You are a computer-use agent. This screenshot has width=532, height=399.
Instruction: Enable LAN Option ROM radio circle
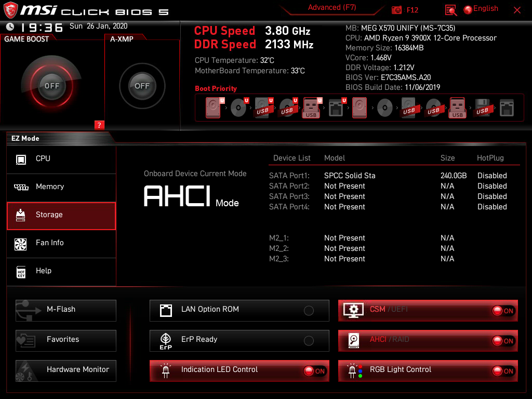309,311
